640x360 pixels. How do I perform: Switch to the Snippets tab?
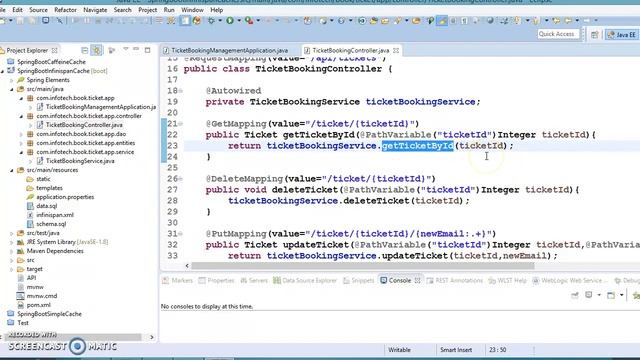tap(359, 280)
